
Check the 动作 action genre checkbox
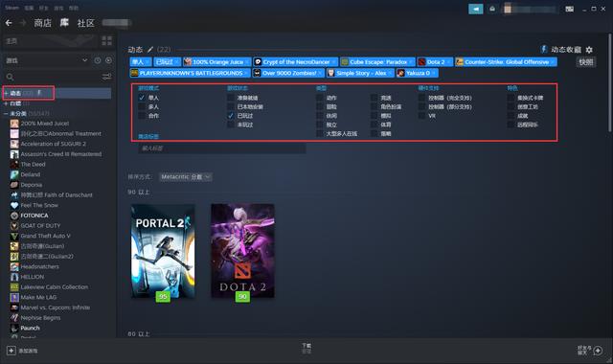coord(320,98)
